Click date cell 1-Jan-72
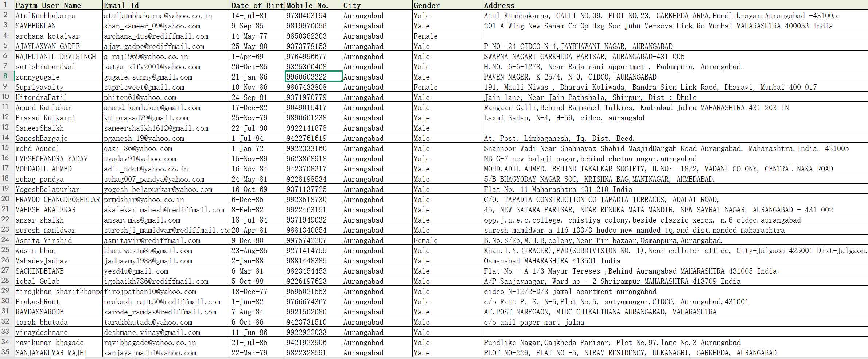This screenshot has height=359, width=868. coord(257,148)
